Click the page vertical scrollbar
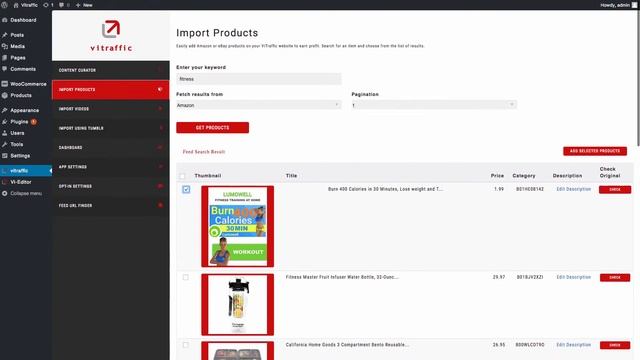640x360 pixels. [x=638, y=78]
